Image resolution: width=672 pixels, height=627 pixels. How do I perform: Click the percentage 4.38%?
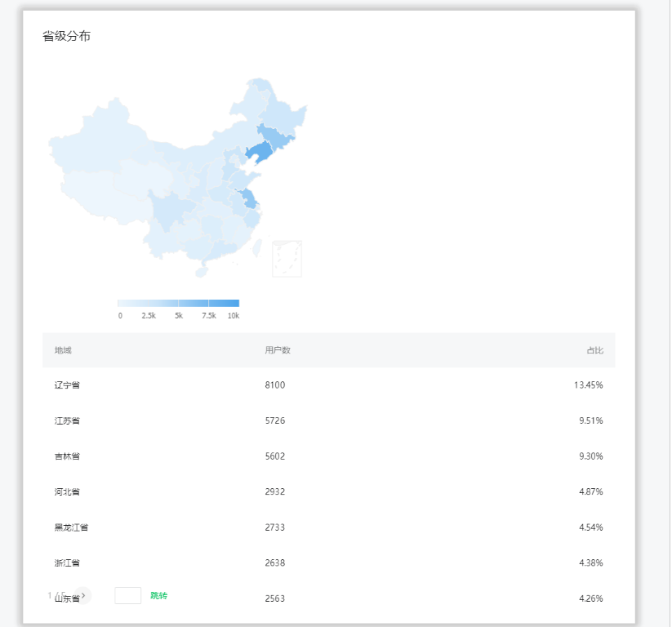pyautogui.click(x=591, y=563)
